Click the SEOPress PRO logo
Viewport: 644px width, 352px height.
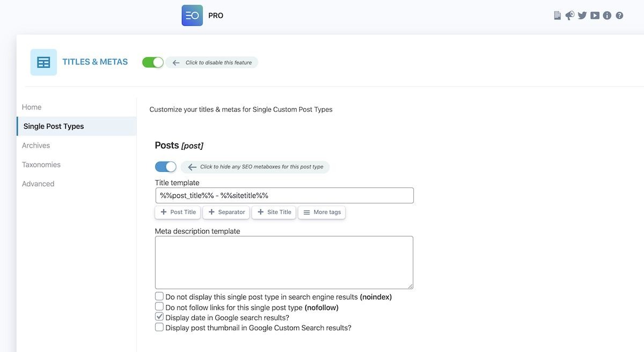[192, 16]
